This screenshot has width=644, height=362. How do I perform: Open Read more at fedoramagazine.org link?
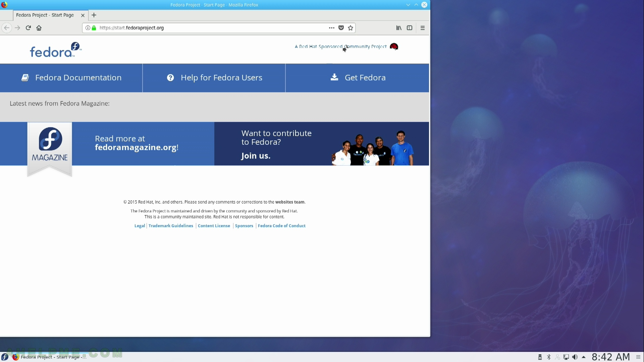point(137,143)
